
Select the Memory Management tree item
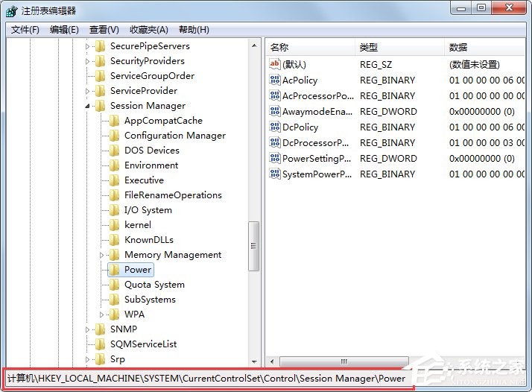click(x=173, y=255)
